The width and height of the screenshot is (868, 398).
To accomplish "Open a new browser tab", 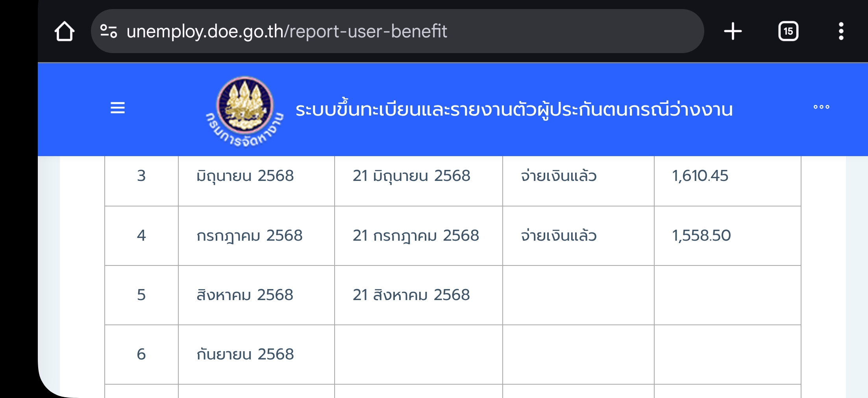I will tap(733, 31).
